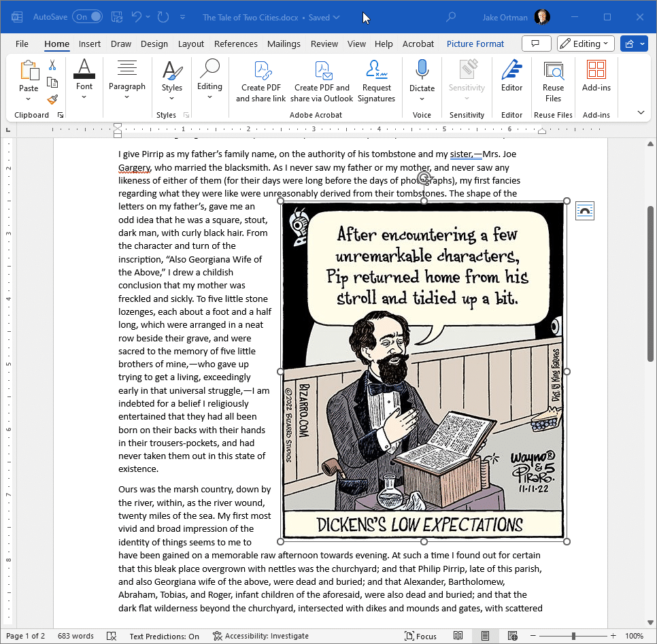The height and width of the screenshot is (644, 657).
Task: Start Dictate with the microphone icon
Action: point(422,69)
